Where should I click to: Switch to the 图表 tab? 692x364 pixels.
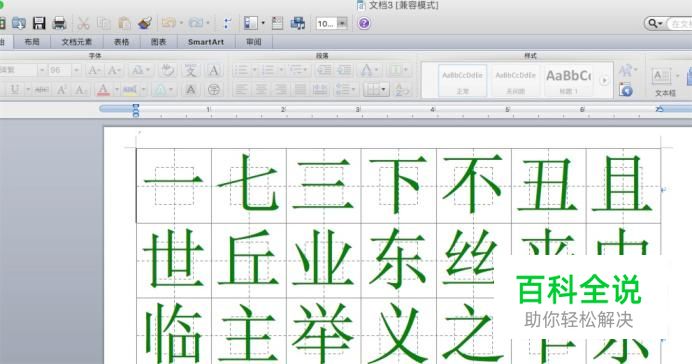158,42
